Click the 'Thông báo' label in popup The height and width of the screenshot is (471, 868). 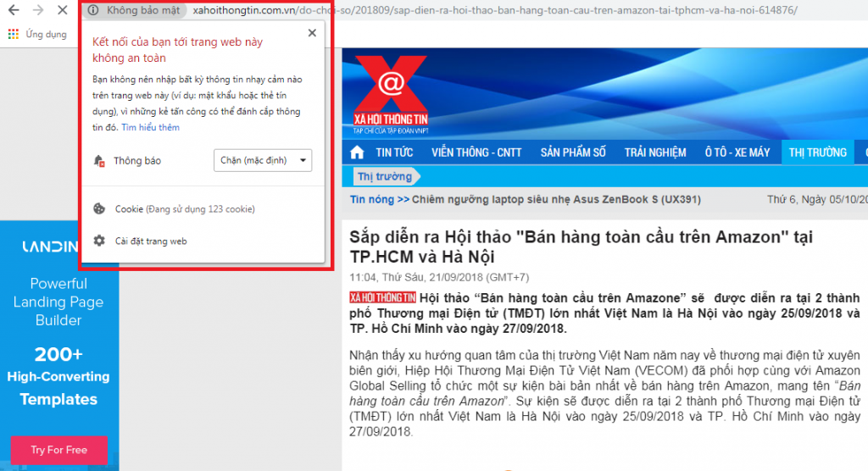pos(137,160)
